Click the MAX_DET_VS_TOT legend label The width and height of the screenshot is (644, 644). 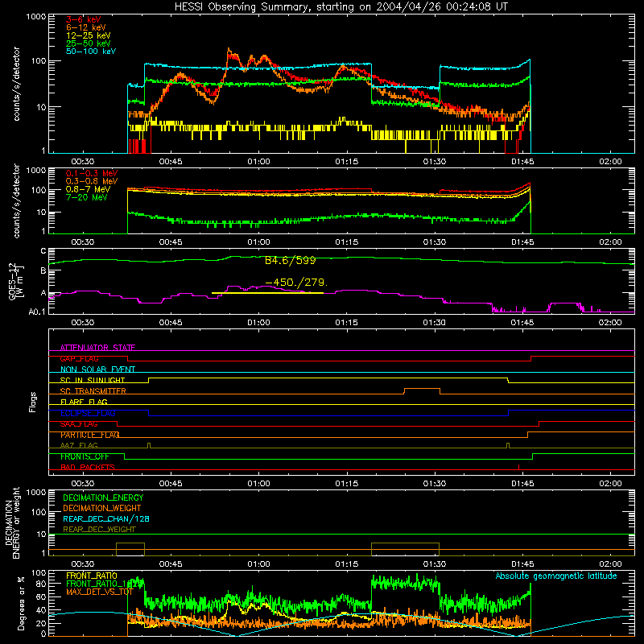(100, 592)
